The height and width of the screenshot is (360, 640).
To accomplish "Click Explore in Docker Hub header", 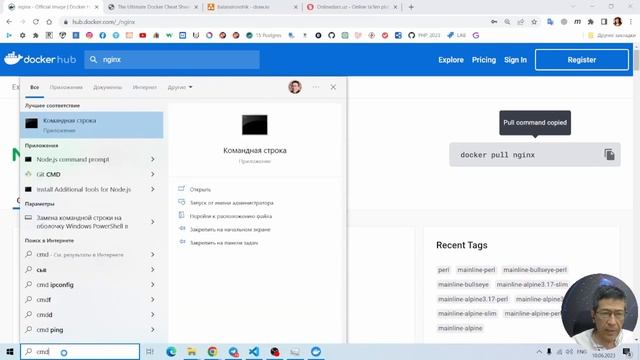I will [x=451, y=60].
